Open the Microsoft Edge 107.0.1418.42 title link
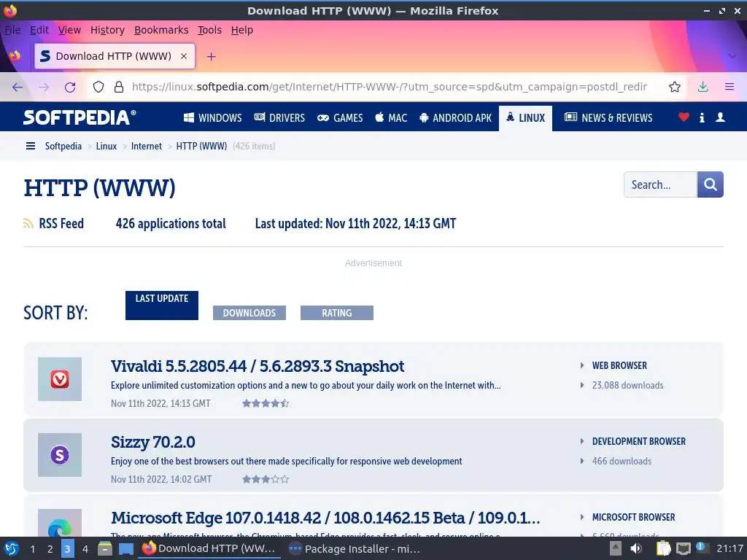The image size is (747, 560). pyautogui.click(x=325, y=518)
